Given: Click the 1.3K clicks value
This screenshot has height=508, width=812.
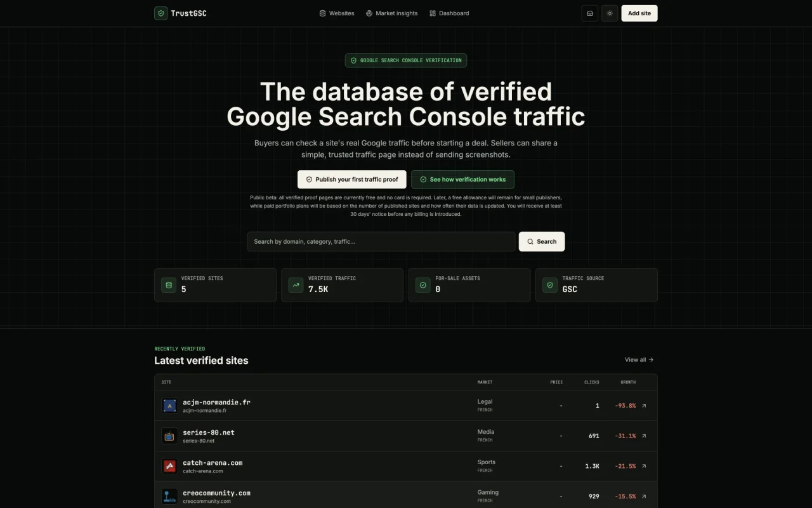Looking at the screenshot, I should coord(592,466).
